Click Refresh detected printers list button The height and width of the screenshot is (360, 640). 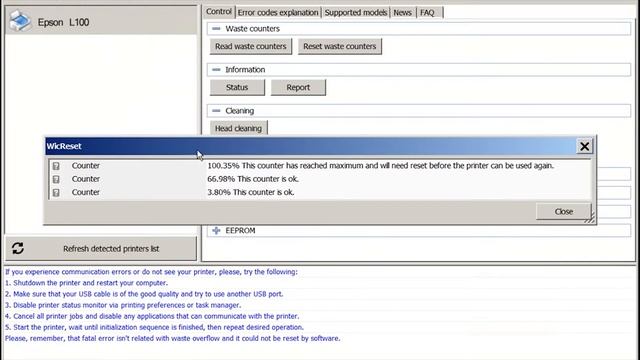101,248
